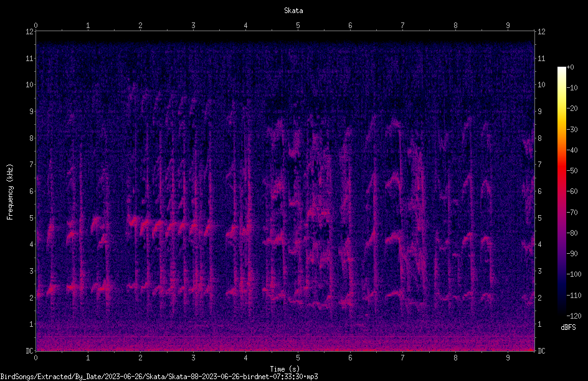
Task: Click "7" on the top time axis
Action: 403,26
